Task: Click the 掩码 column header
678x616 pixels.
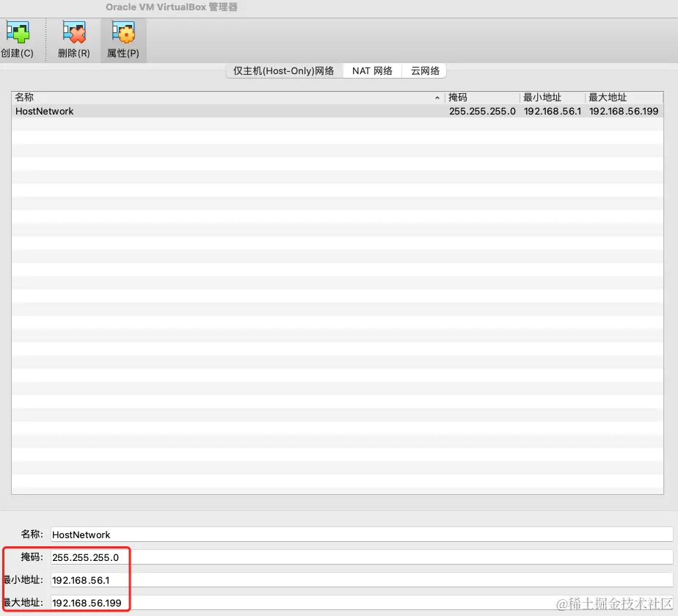Action: pos(481,98)
